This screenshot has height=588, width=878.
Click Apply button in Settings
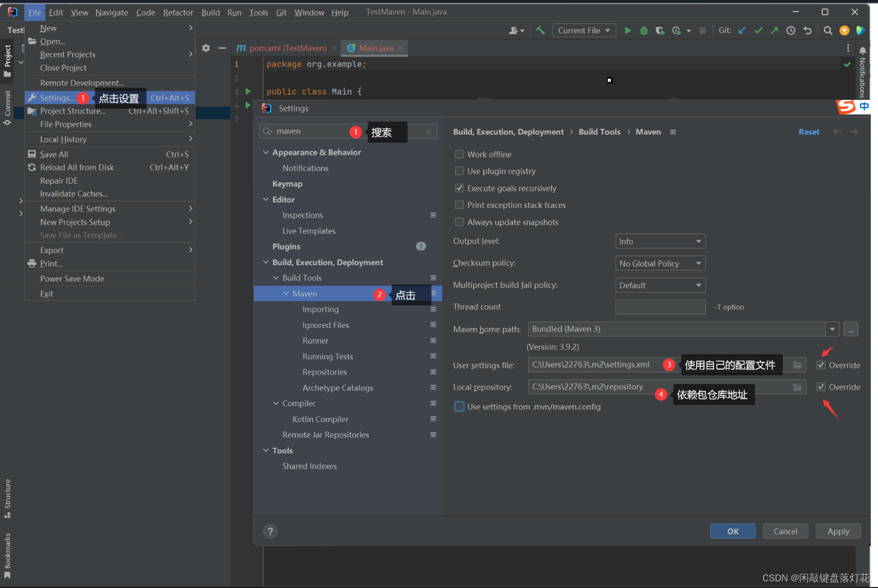point(838,531)
